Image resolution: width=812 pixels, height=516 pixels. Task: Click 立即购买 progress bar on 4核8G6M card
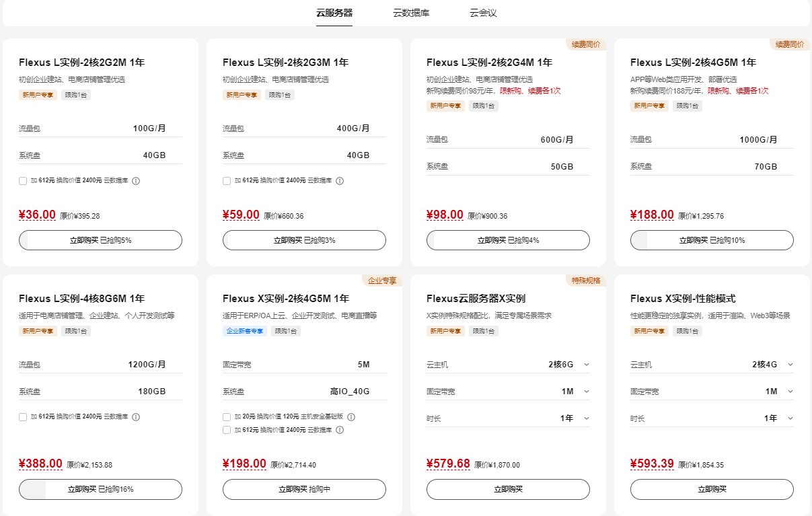coord(100,489)
